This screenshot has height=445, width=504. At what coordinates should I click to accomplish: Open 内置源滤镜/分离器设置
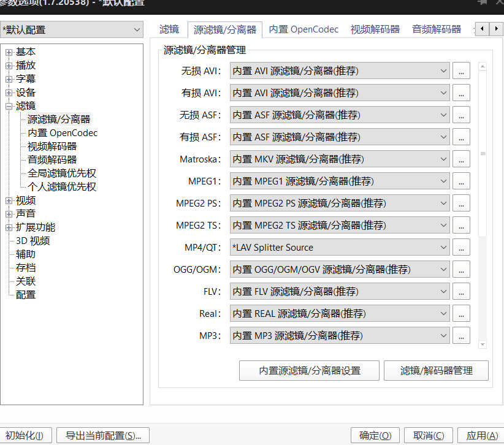[309, 370]
